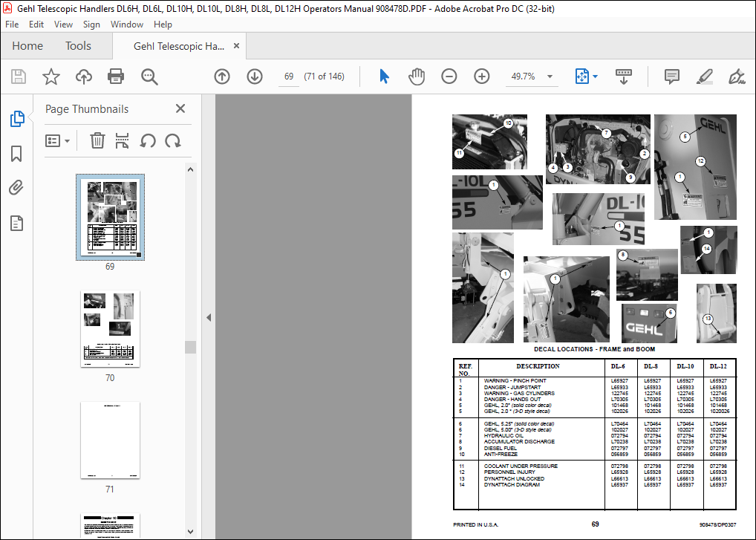Collapse the navigation pane arrow

coord(208,318)
